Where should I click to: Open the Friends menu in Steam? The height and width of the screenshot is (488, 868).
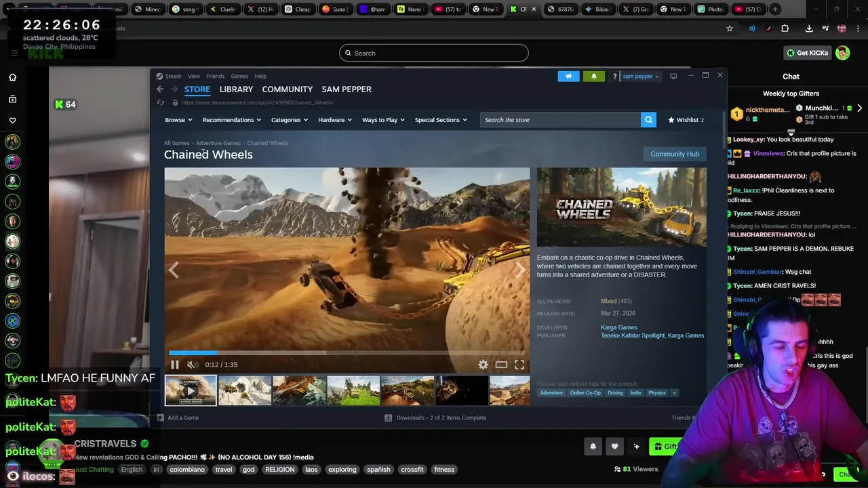click(x=215, y=76)
